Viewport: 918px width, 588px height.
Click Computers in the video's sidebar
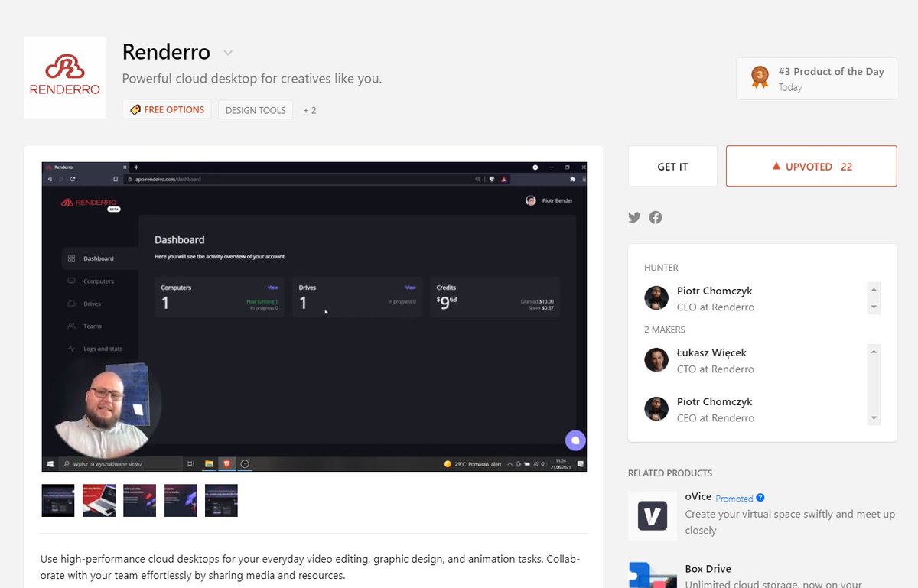click(x=92, y=281)
